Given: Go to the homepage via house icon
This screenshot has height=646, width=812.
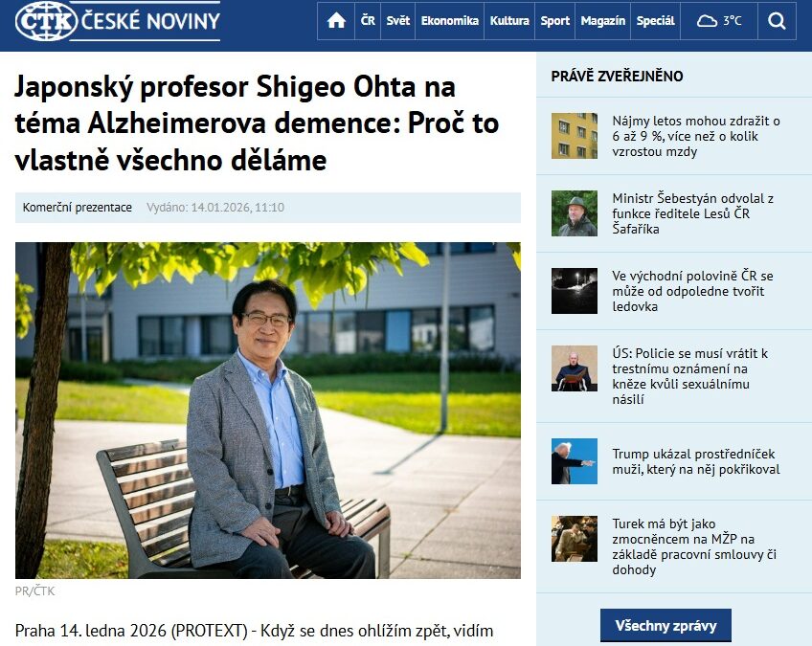Looking at the screenshot, I should [x=336, y=21].
